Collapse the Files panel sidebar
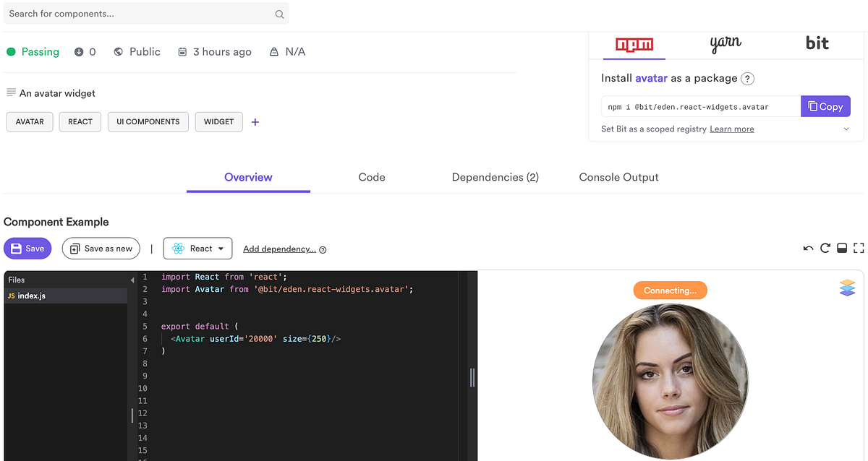 tap(132, 280)
